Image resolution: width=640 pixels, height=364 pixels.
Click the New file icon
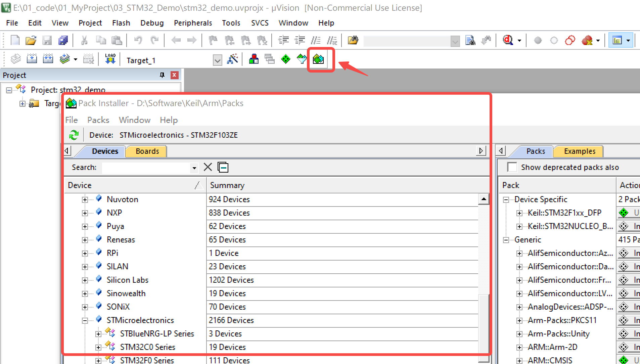click(15, 40)
